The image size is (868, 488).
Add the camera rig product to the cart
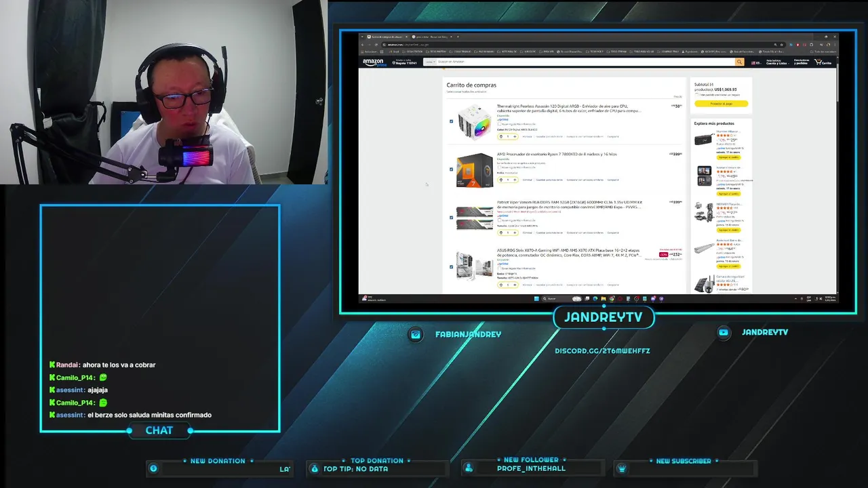click(x=728, y=230)
